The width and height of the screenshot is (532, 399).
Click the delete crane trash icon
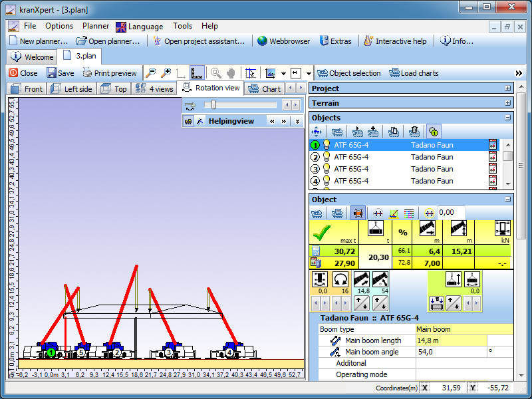point(414,132)
